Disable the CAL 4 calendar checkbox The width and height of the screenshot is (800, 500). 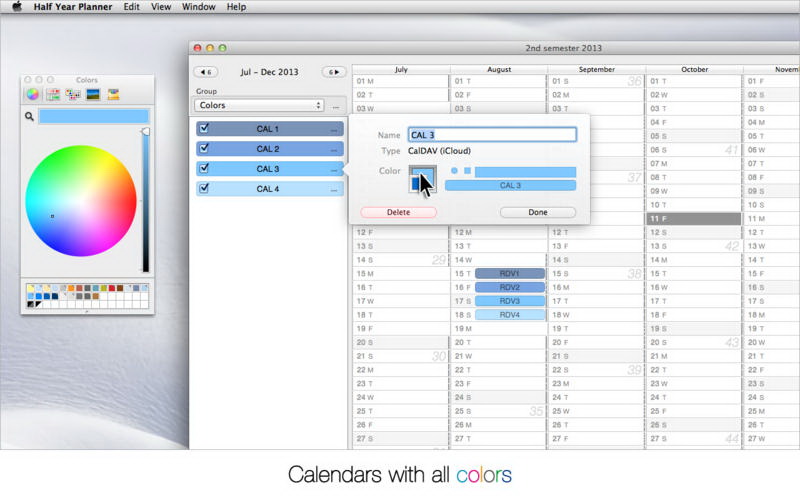[204, 188]
